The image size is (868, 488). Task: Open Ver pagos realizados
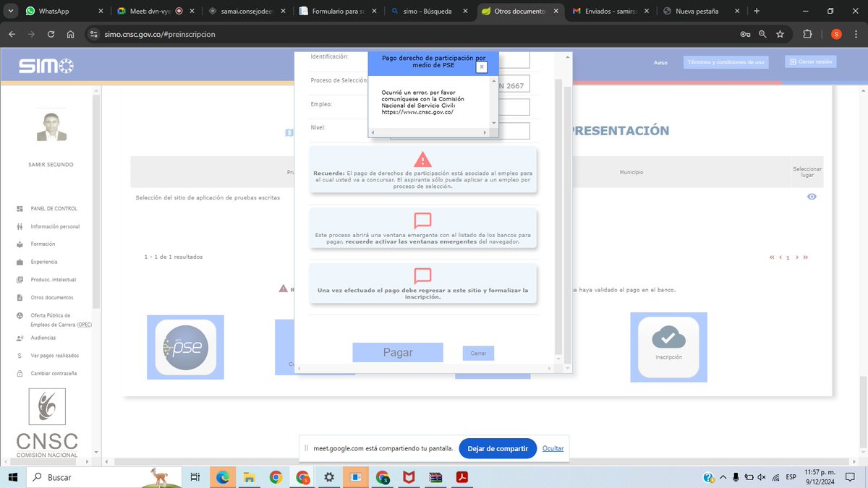point(55,356)
